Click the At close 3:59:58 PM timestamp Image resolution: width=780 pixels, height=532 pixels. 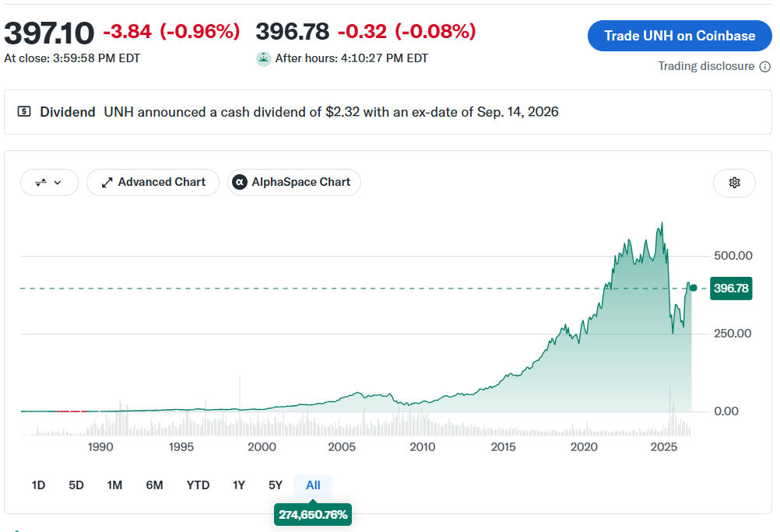[x=72, y=58]
